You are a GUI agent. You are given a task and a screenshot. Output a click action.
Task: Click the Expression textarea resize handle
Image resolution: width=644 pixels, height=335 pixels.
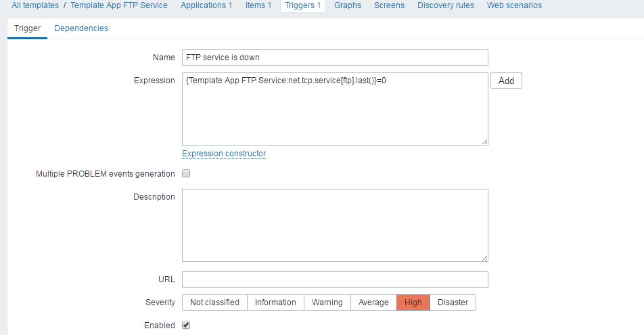[484, 142]
